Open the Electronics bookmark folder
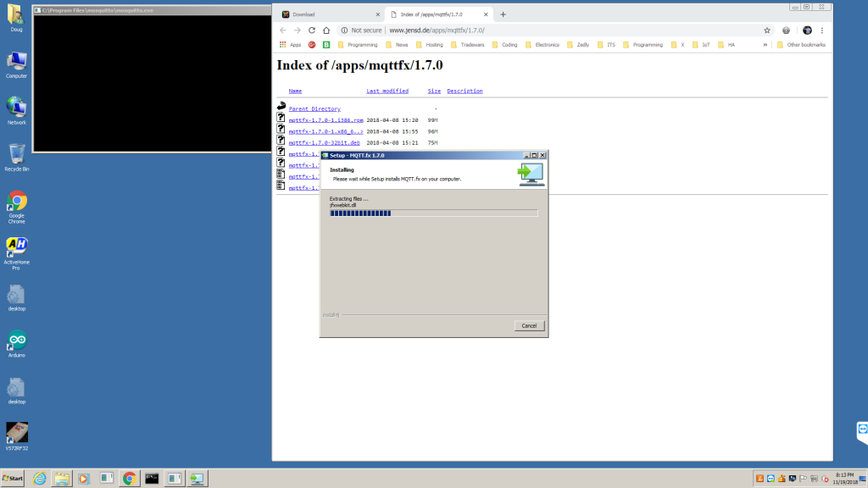 click(x=542, y=45)
